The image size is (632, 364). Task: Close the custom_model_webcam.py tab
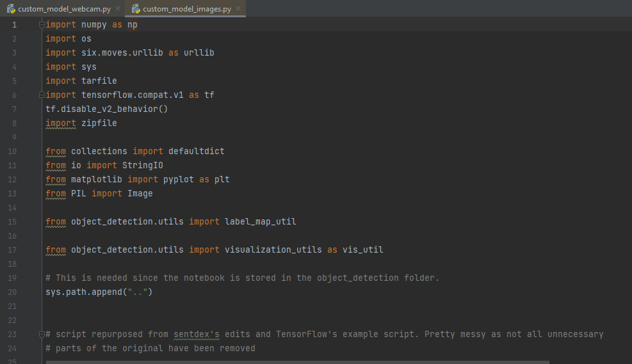[x=118, y=8]
